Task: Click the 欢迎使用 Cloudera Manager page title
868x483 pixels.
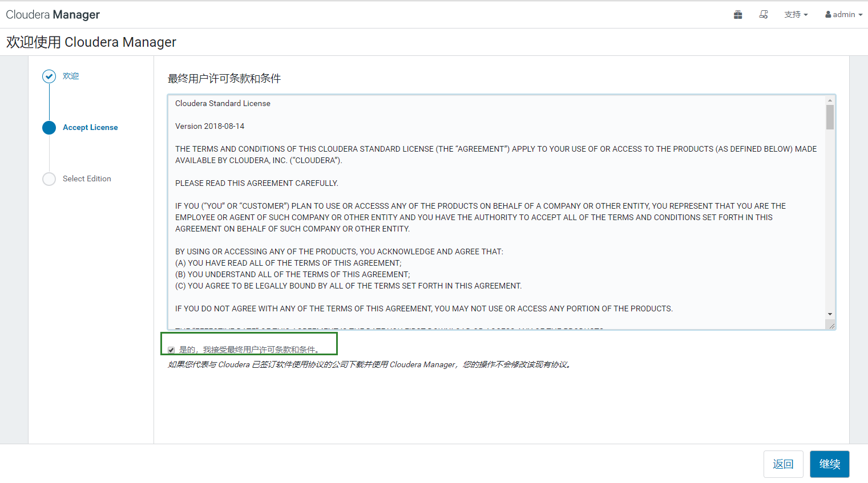Action: 91,42
